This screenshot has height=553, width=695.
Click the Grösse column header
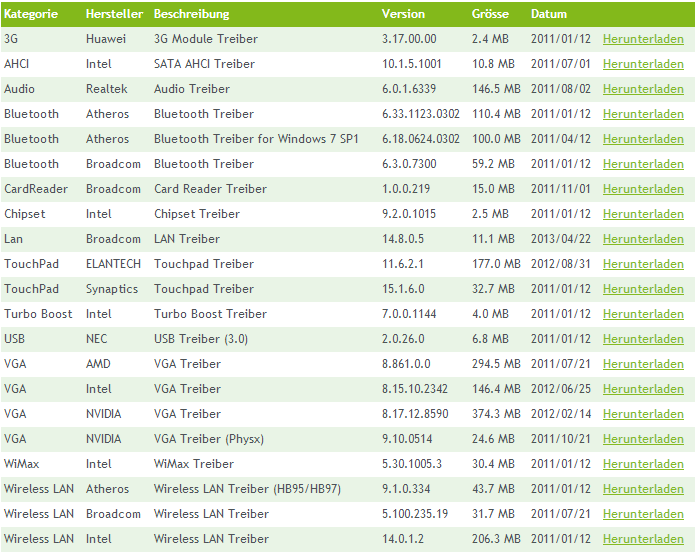pyautogui.click(x=490, y=14)
